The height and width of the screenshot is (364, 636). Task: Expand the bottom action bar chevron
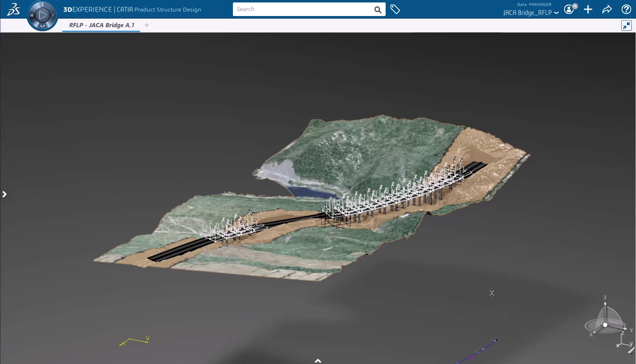click(318, 361)
